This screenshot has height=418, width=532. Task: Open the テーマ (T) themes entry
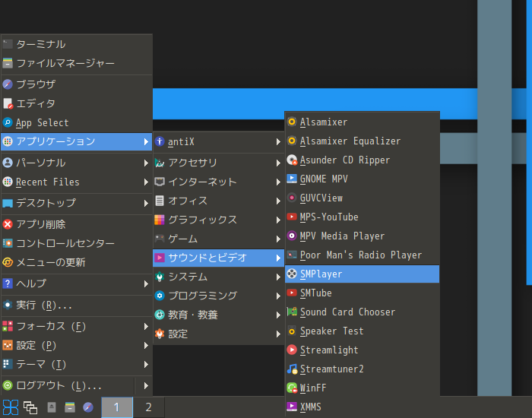coord(76,364)
